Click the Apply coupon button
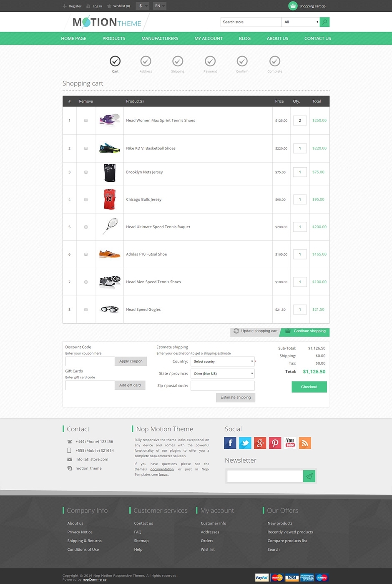 (x=131, y=361)
